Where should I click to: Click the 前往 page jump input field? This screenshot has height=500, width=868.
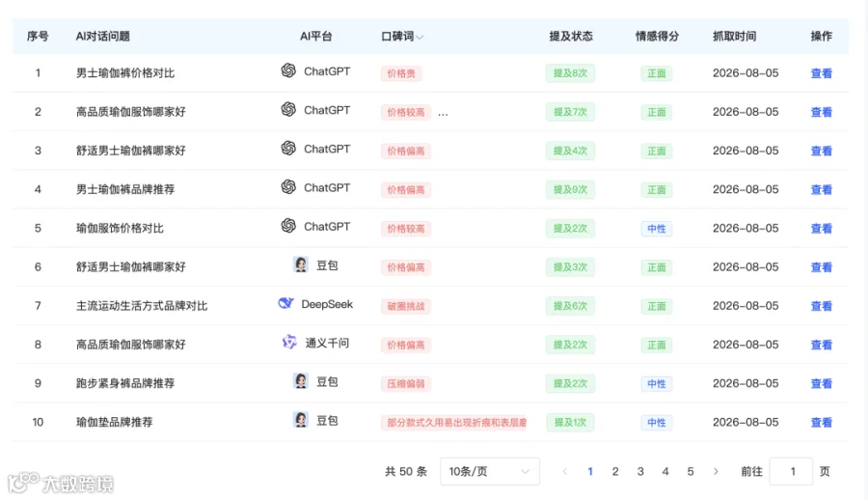[x=791, y=471]
